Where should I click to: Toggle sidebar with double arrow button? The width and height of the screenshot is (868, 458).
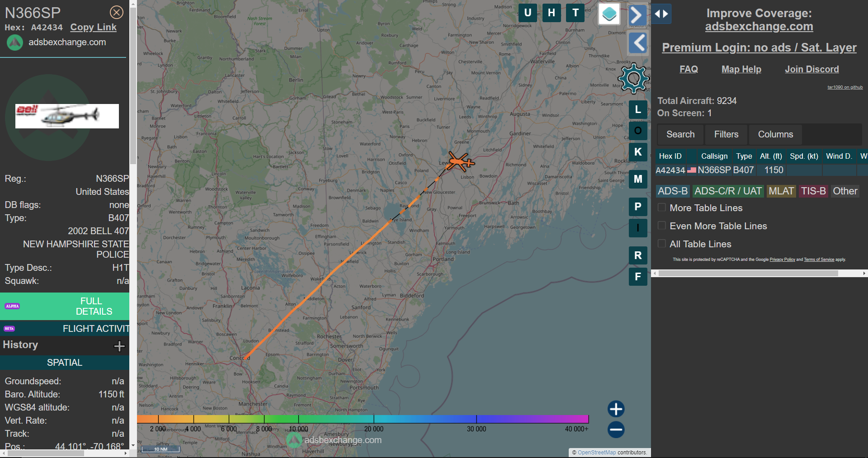coord(661,14)
